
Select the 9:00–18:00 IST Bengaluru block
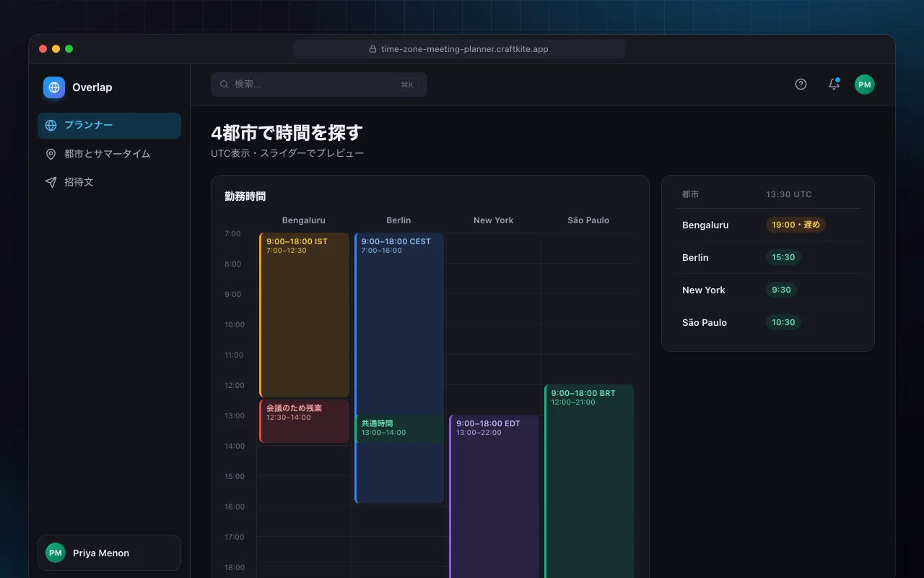click(304, 315)
